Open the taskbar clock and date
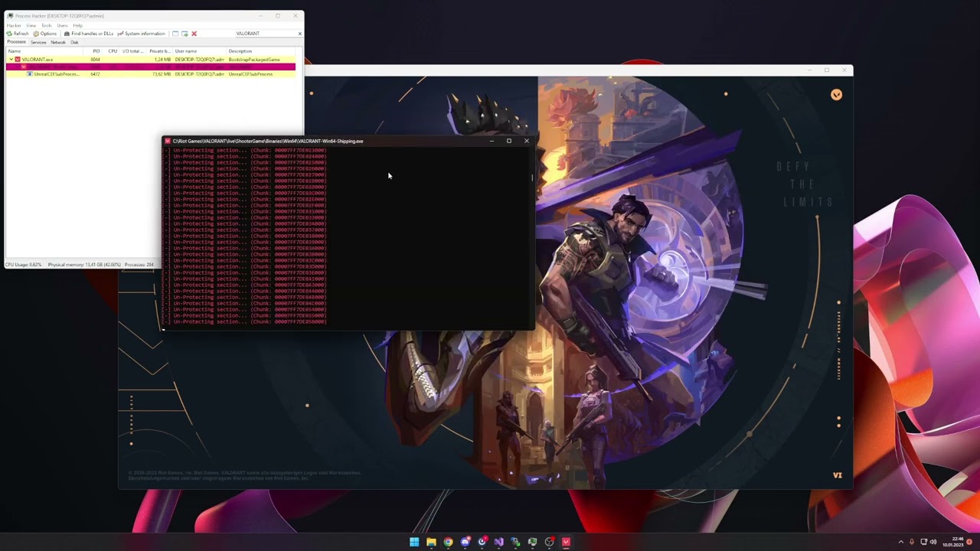Screen dimensions: 980x551 click(952, 542)
